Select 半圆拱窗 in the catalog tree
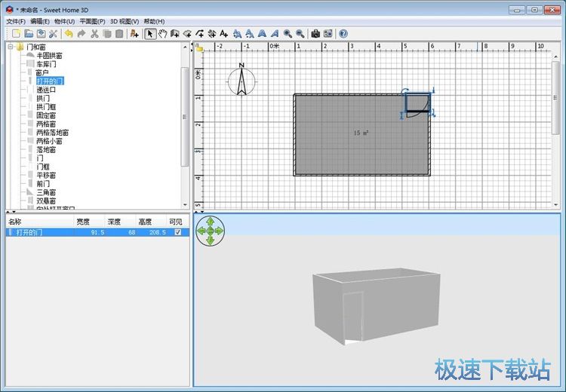The image size is (566, 392). point(49,56)
